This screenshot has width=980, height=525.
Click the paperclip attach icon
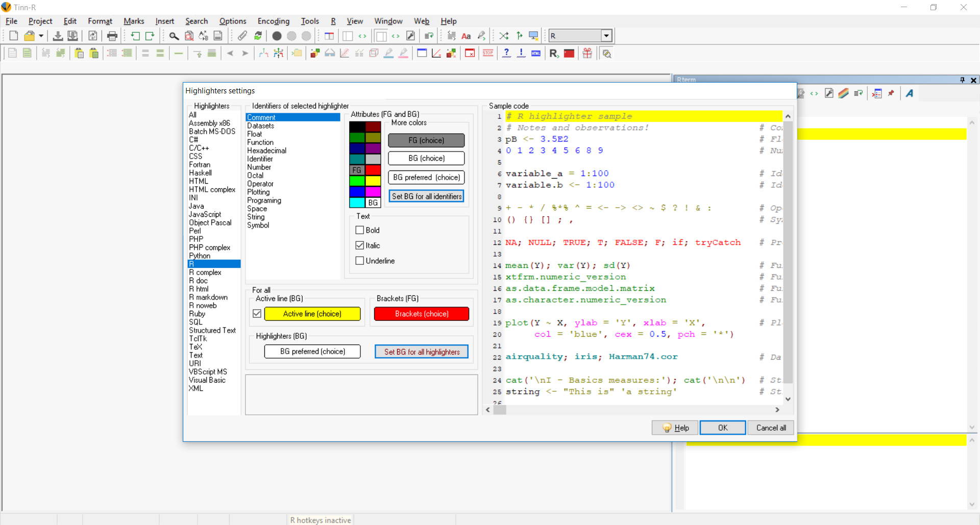(242, 36)
